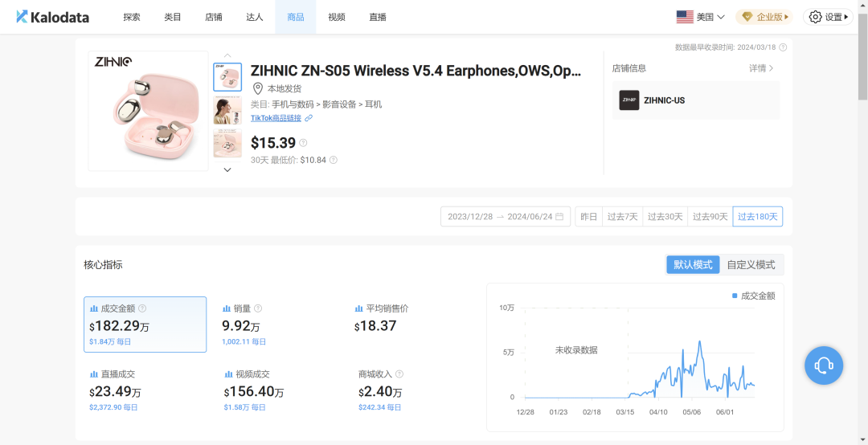The image size is (868, 445).
Task: Click bar chart icon next to 销量
Action: coord(227,308)
